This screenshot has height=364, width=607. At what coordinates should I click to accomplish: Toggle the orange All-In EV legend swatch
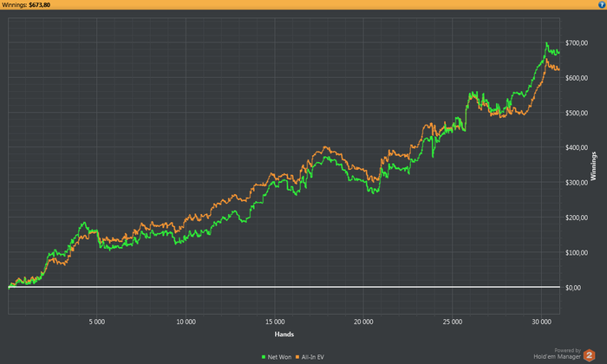(x=297, y=357)
